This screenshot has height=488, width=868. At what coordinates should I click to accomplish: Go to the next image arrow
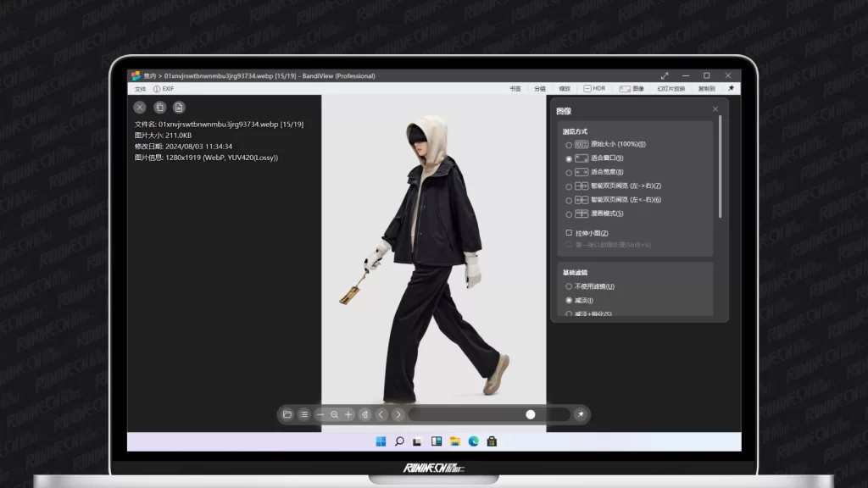[398, 414]
